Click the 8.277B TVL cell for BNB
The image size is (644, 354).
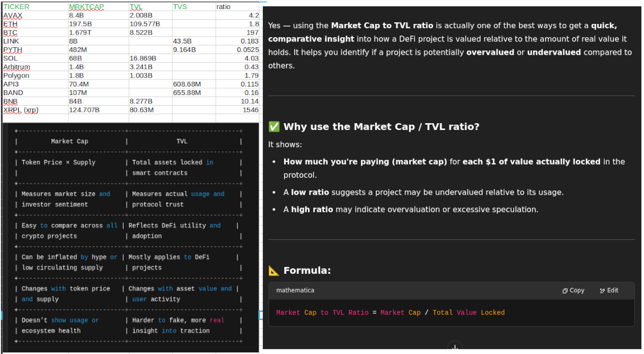point(150,101)
